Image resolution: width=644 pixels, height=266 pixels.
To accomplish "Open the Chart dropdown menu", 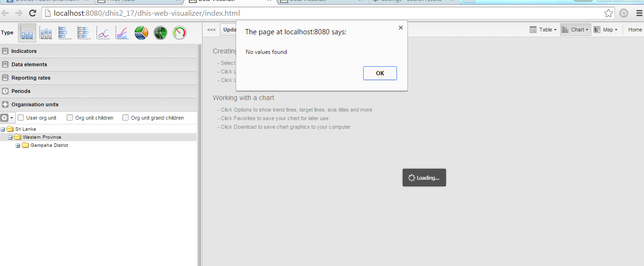I will (575, 30).
